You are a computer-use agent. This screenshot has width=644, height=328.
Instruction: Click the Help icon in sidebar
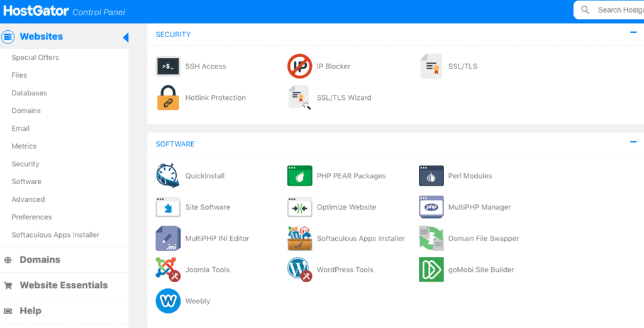point(8,311)
